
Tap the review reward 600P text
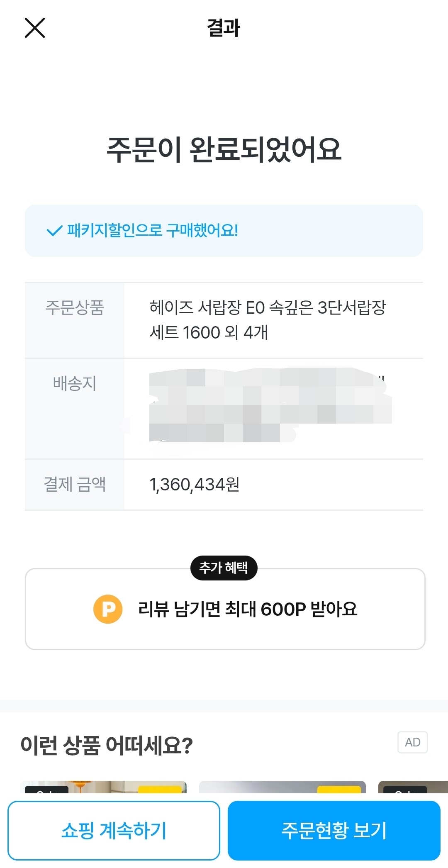248,609
